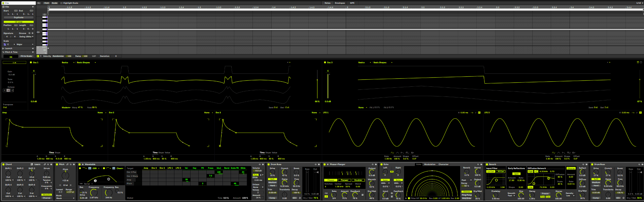Viewport: 644px width, 202px height.
Task: Click the headphone preview icon above piano keys
Action: [x=45, y=15]
